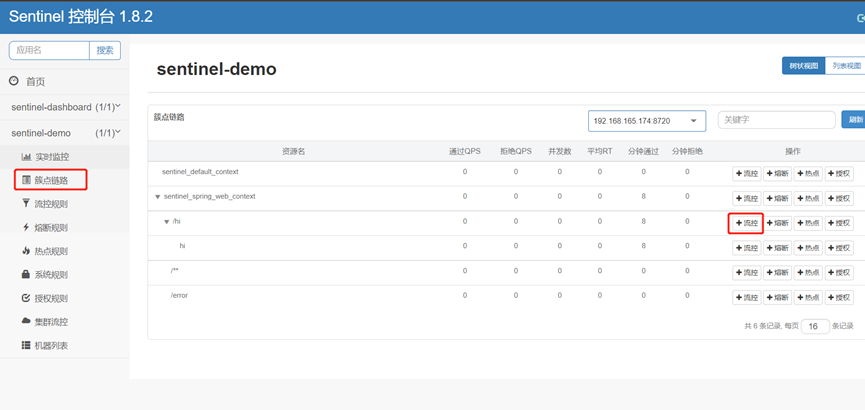This screenshot has height=410, width=865.
Task: Add 热点 rule for /** resource
Action: 808,272
